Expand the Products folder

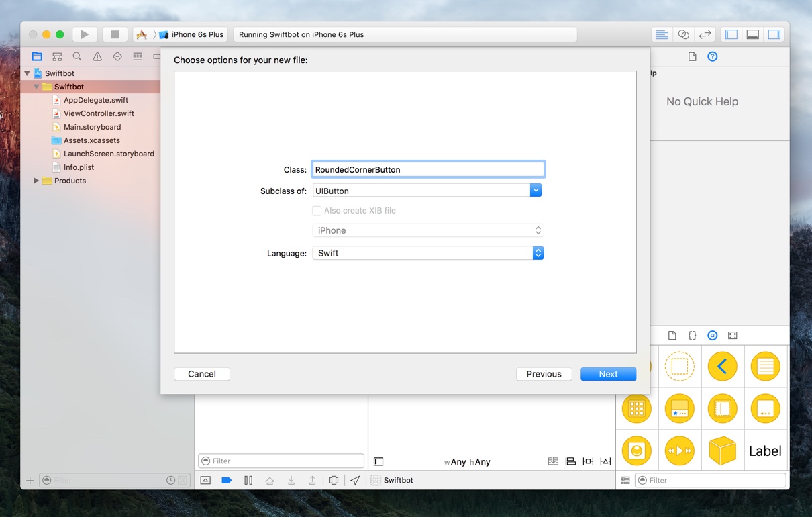[36, 181]
